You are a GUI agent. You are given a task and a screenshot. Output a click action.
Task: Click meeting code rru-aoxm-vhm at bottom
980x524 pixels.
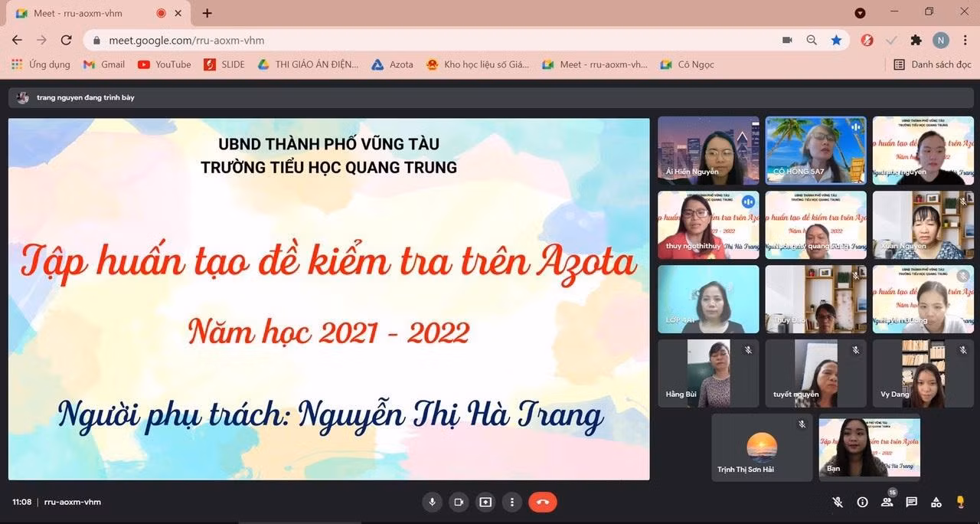click(73, 503)
